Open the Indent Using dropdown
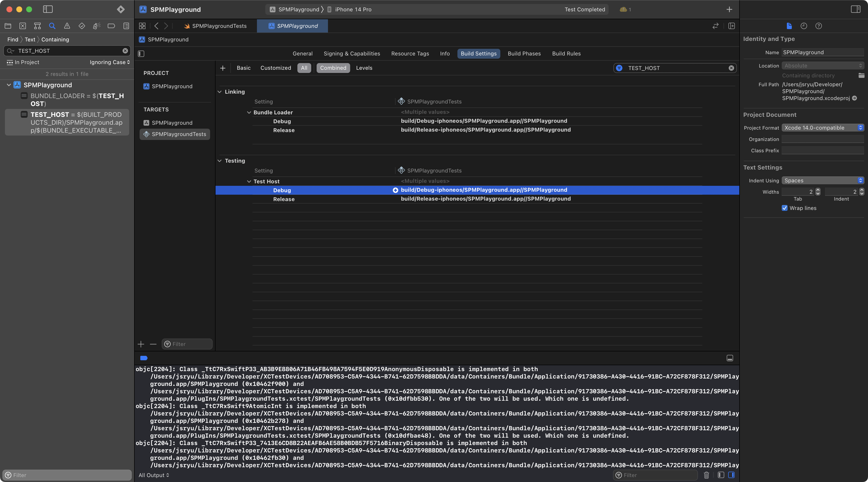This screenshot has width=868, height=482. [x=823, y=181]
